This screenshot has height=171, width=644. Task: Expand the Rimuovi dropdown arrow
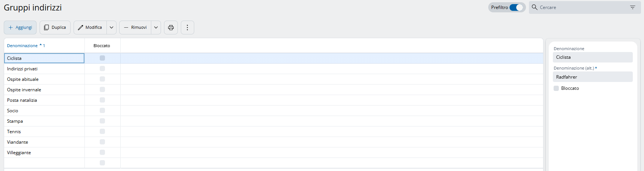coord(156,27)
